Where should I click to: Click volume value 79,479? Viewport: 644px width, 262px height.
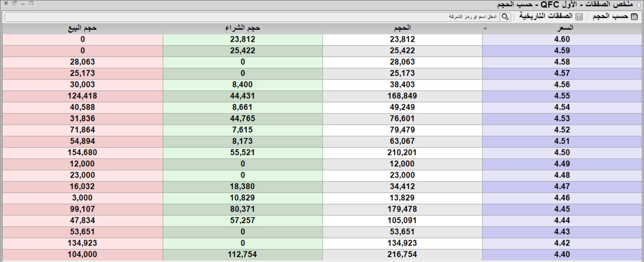[402, 130]
